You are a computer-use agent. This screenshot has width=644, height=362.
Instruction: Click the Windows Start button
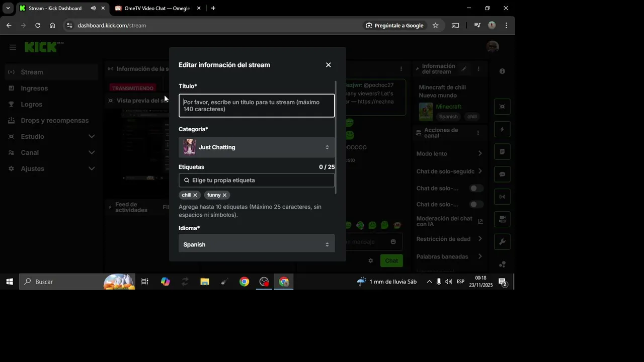click(x=10, y=282)
